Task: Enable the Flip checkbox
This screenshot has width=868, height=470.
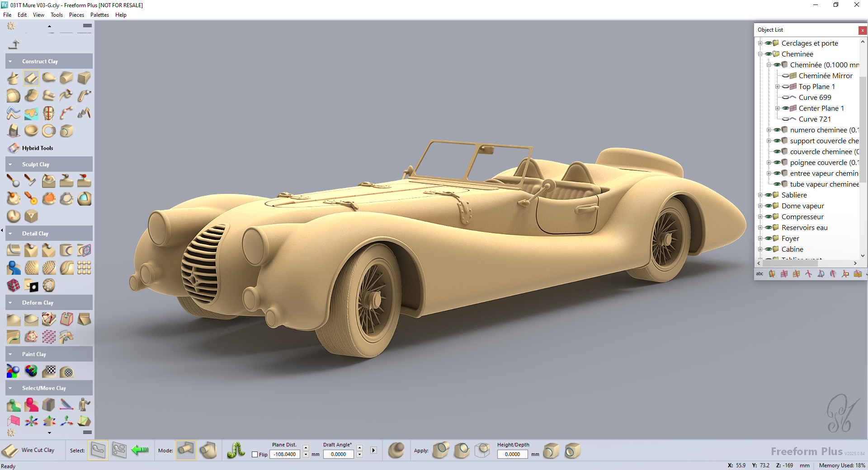Action: (255, 455)
